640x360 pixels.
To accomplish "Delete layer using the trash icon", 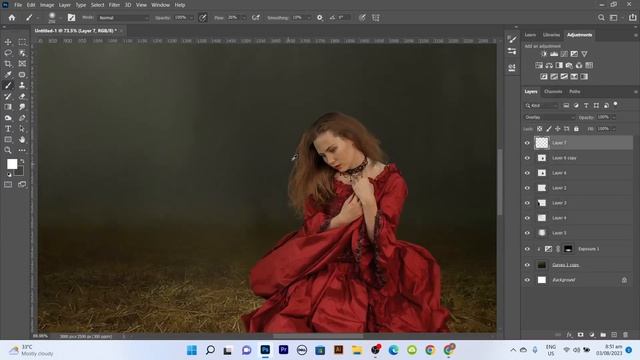I will (x=625, y=335).
